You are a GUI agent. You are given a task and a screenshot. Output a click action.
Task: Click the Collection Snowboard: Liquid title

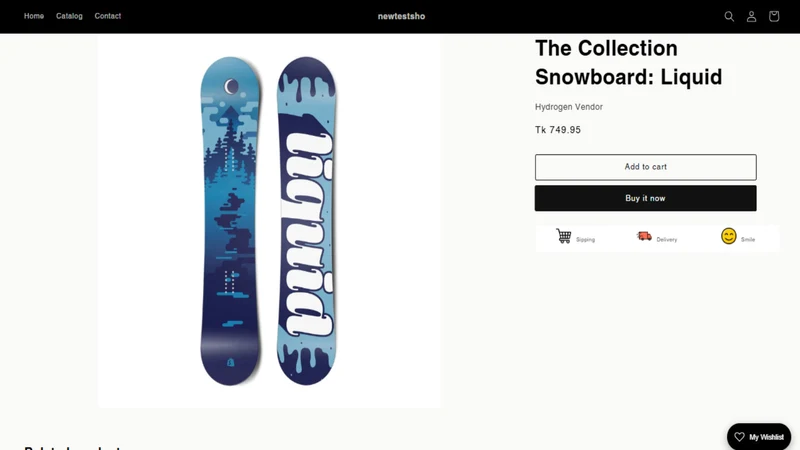click(629, 63)
